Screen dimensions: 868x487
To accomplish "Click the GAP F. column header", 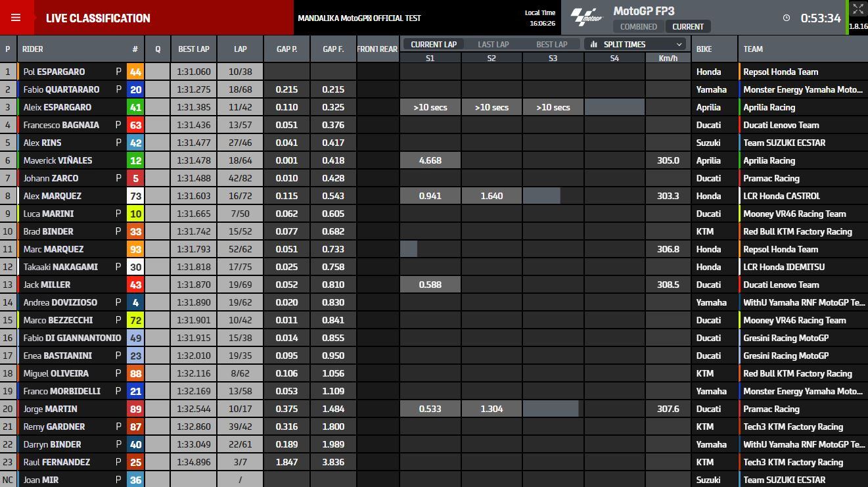I will coord(333,49).
